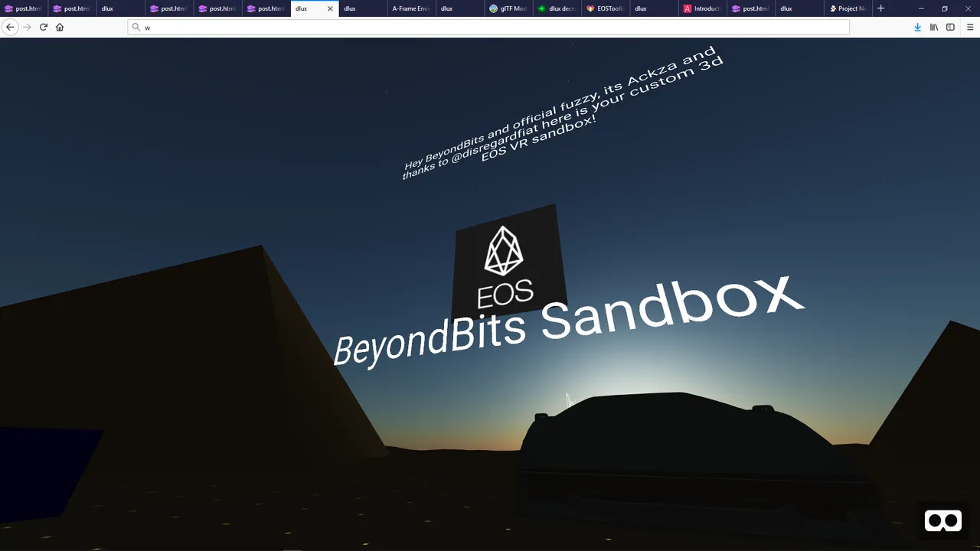Go back to the previous page
Image resolution: width=980 pixels, height=551 pixels.
[x=10, y=27]
